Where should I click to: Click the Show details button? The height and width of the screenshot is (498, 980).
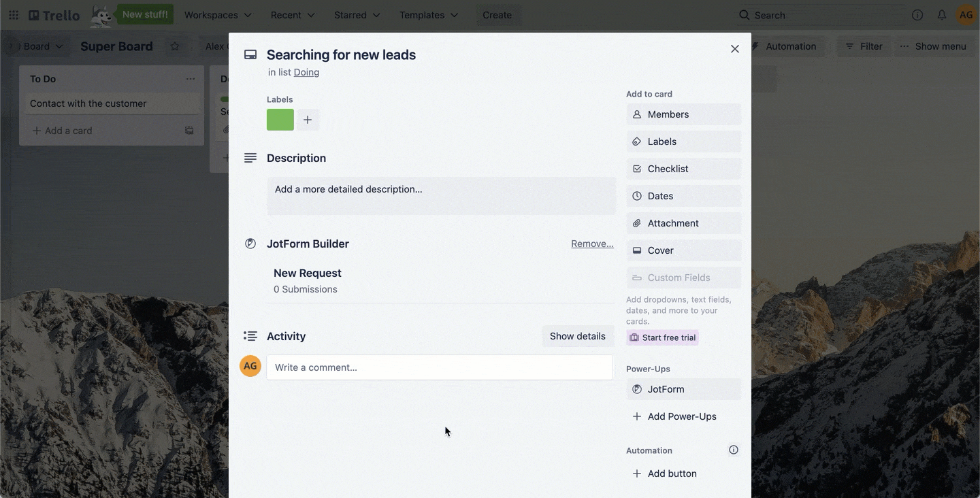coord(577,336)
